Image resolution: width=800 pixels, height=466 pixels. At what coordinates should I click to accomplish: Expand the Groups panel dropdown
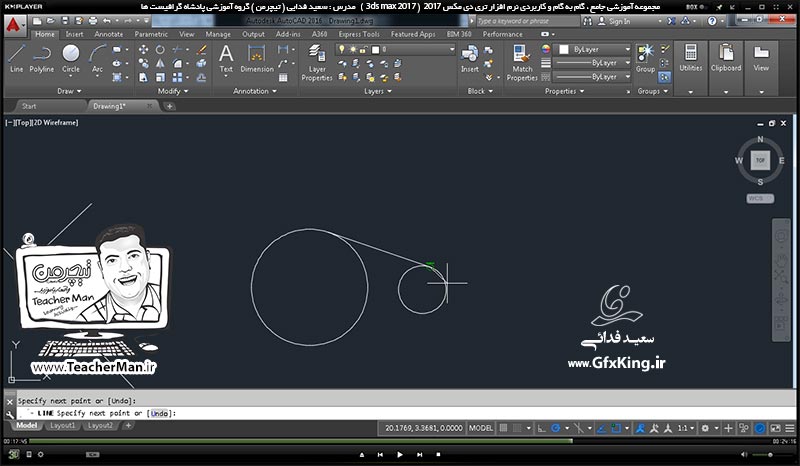click(x=653, y=91)
